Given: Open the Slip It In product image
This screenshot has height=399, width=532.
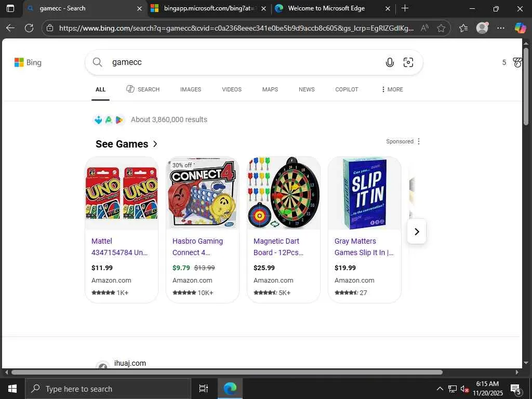Looking at the screenshot, I should point(365,193).
